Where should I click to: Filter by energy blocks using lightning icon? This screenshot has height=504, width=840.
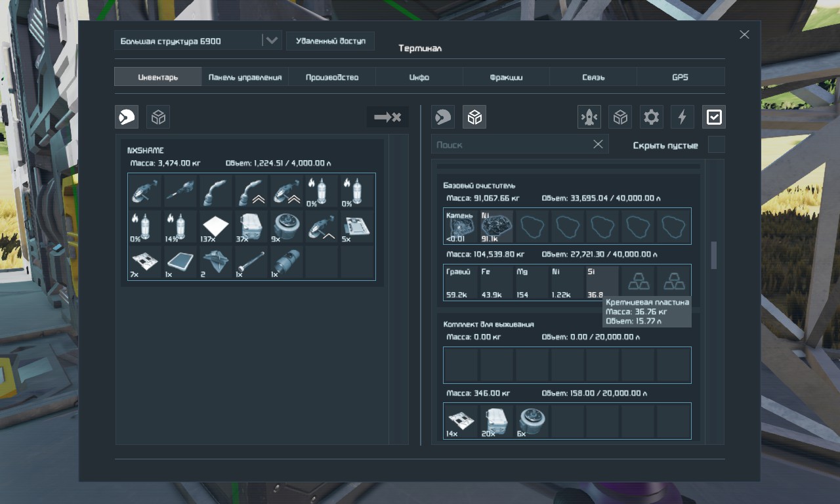click(x=682, y=117)
